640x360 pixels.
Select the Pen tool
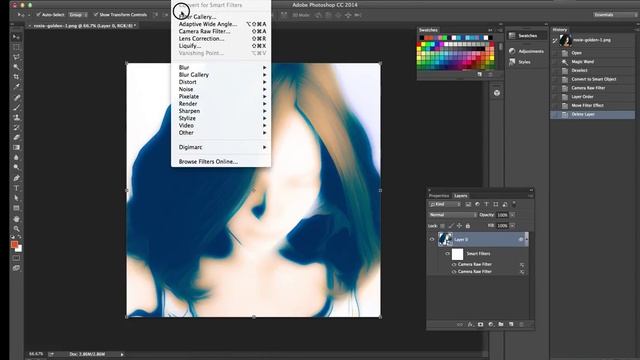[x=16, y=178]
